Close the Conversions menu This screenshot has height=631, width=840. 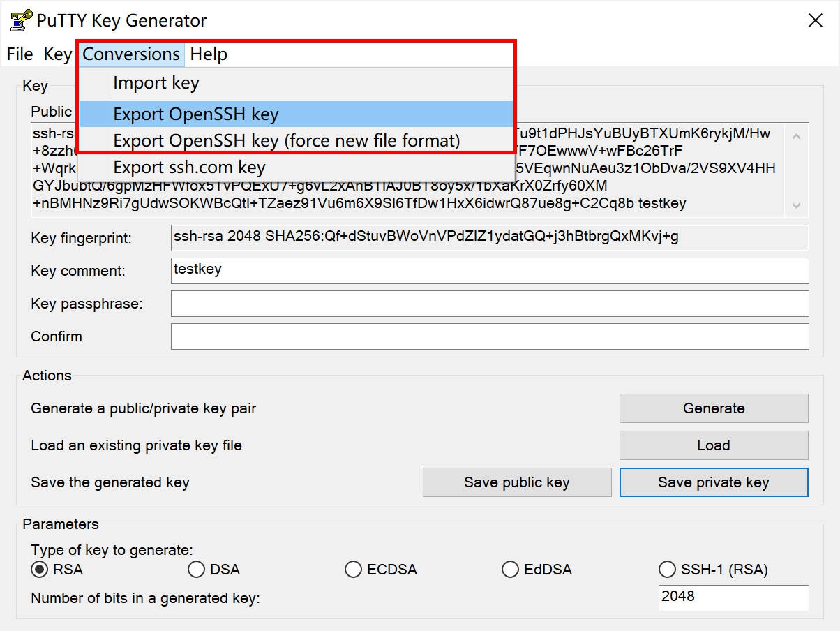click(131, 54)
